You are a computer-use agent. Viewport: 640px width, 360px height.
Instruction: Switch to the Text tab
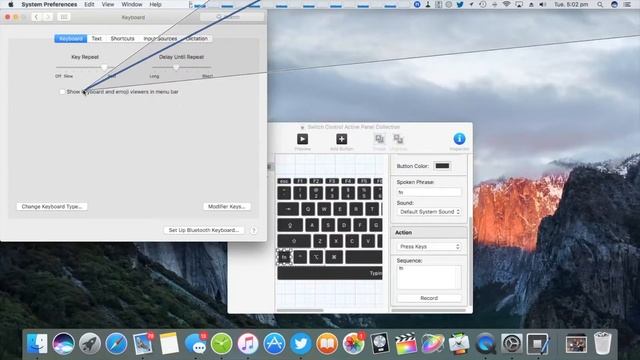coord(97,38)
